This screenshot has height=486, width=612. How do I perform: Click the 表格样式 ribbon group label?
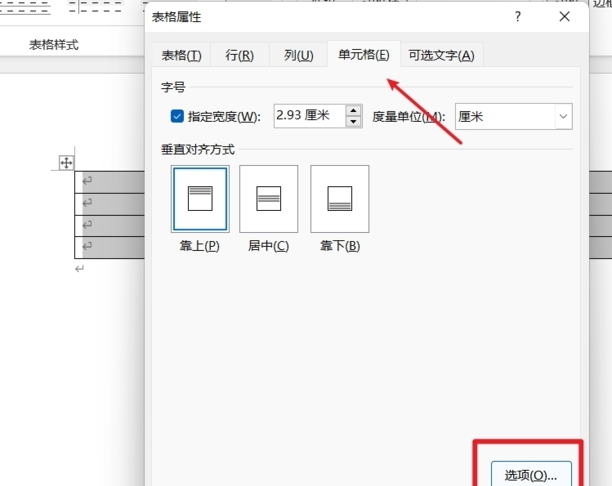pos(53,44)
